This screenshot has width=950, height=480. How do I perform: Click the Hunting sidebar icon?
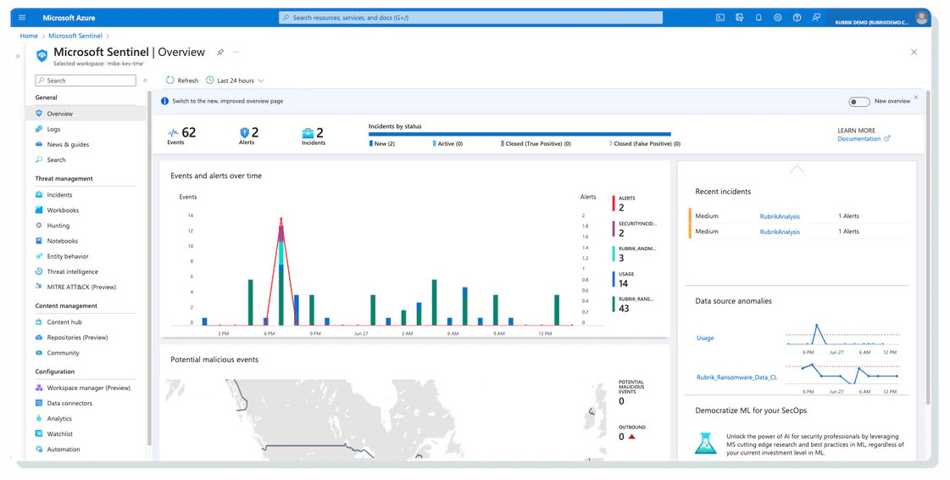39,225
